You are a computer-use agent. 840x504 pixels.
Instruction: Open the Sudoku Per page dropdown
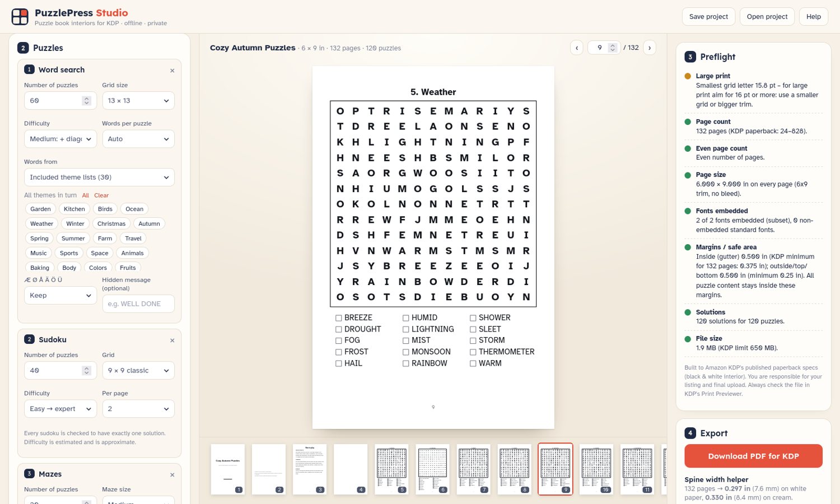(138, 409)
